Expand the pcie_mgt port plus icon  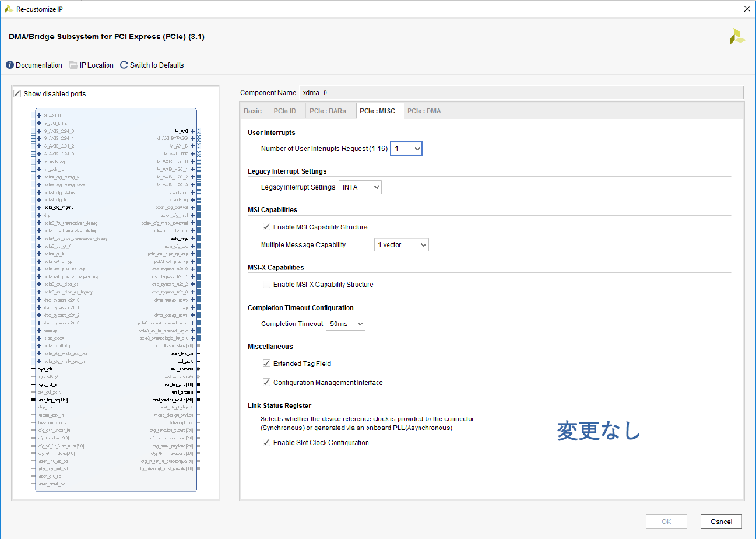(192, 239)
